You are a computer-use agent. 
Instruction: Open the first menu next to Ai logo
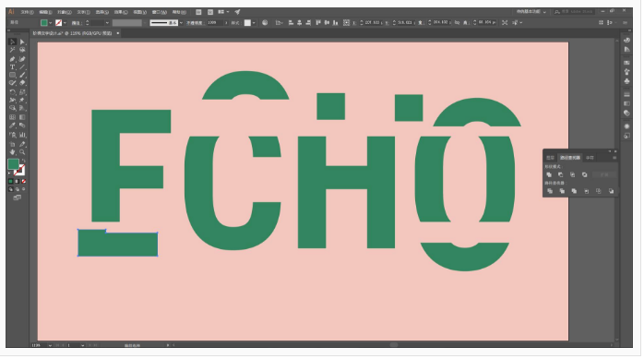pyautogui.click(x=27, y=12)
